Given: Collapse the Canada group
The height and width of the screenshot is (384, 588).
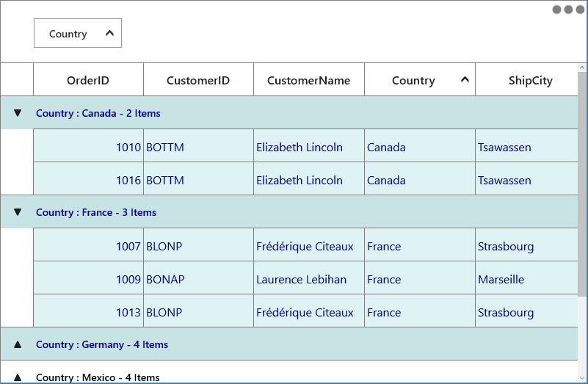Looking at the screenshot, I should pyautogui.click(x=17, y=113).
